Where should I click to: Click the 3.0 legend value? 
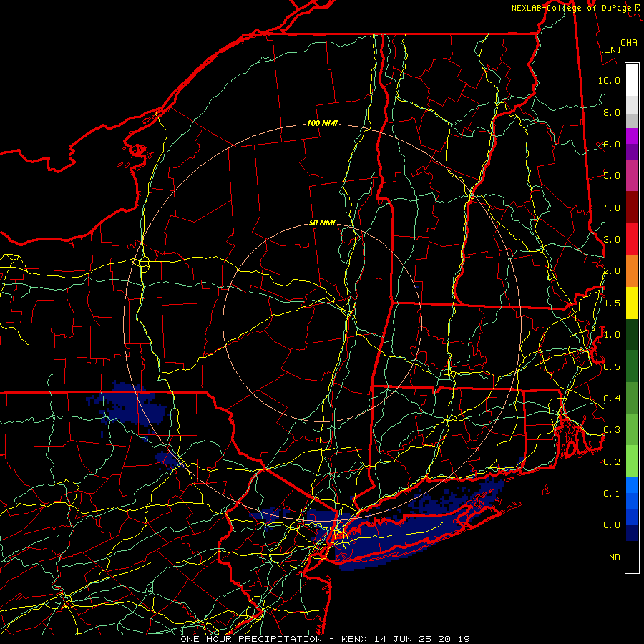pyautogui.click(x=612, y=240)
